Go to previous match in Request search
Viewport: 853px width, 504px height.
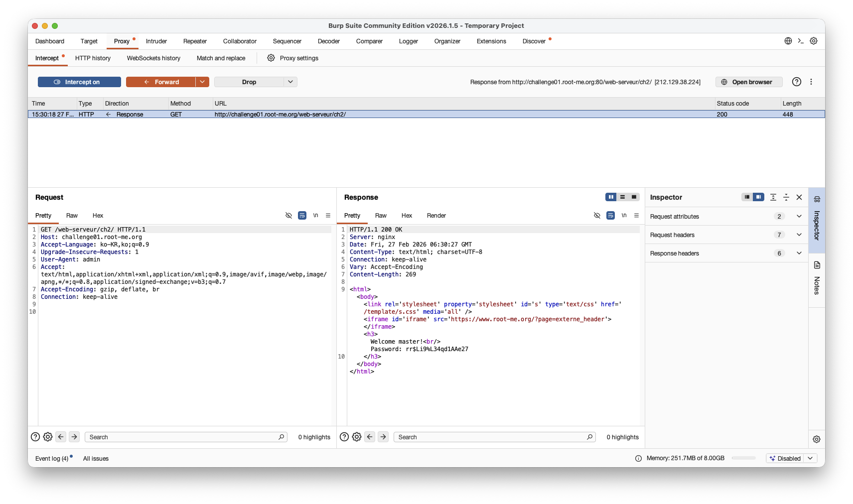(x=61, y=437)
